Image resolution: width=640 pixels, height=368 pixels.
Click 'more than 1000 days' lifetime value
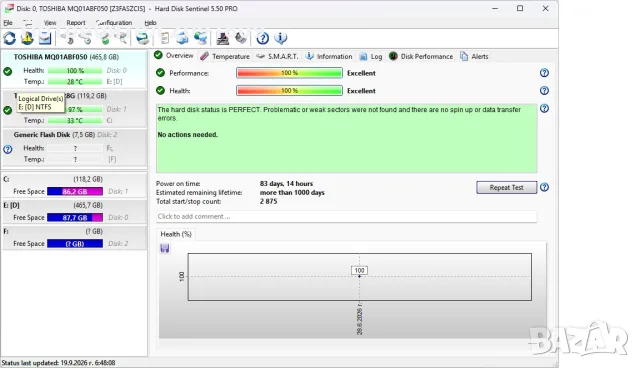[292, 193]
